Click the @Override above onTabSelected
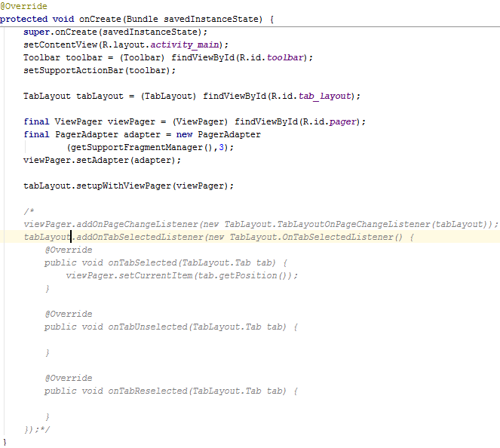Image resolution: width=500 pixels, height=448 pixels. [68, 250]
